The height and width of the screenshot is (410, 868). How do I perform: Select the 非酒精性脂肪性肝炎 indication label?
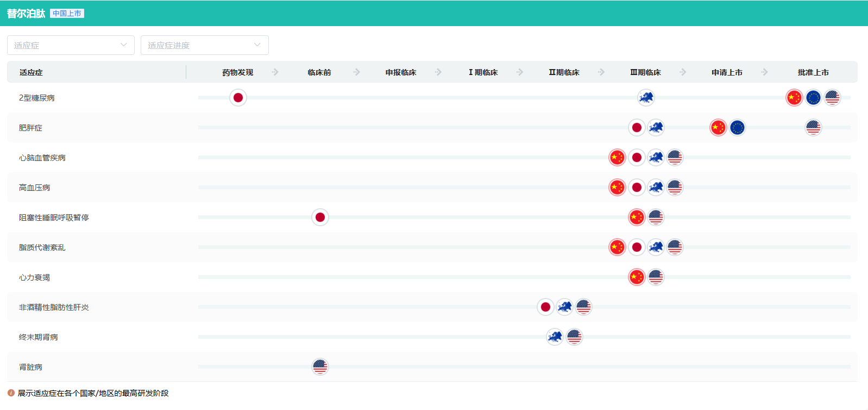coord(54,307)
